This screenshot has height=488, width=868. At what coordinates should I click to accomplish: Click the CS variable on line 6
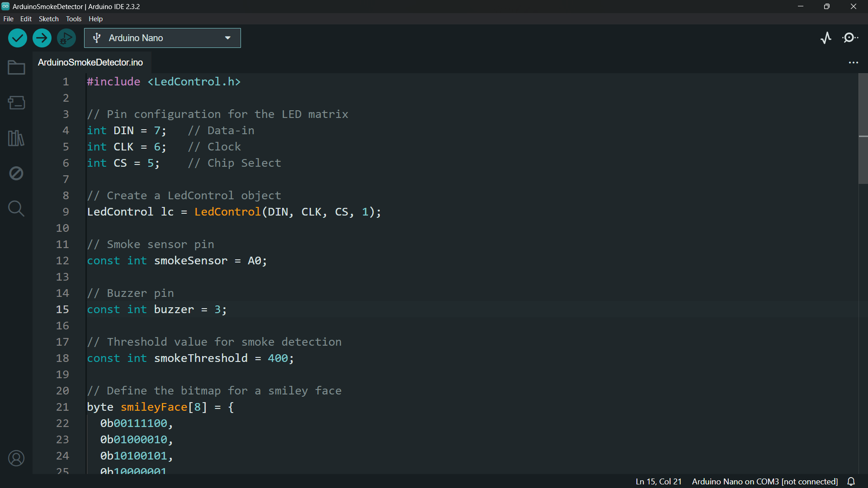pyautogui.click(x=120, y=163)
